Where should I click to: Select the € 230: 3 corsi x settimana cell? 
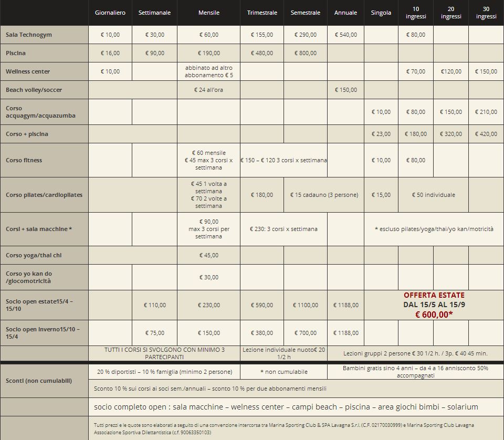pos(283,229)
